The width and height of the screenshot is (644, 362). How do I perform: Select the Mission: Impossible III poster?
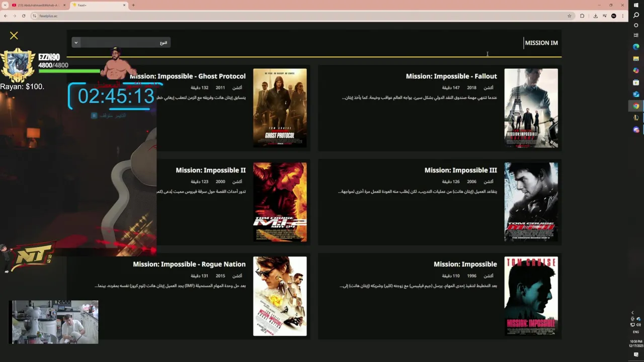point(531,202)
